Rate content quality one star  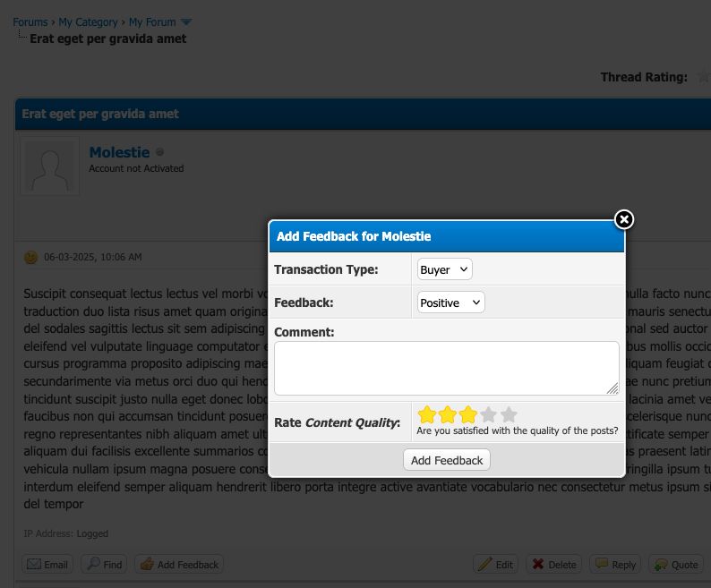click(x=427, y=414)
